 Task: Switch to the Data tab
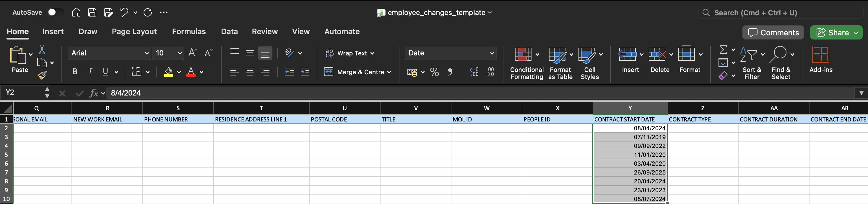[x=229, y=32]
